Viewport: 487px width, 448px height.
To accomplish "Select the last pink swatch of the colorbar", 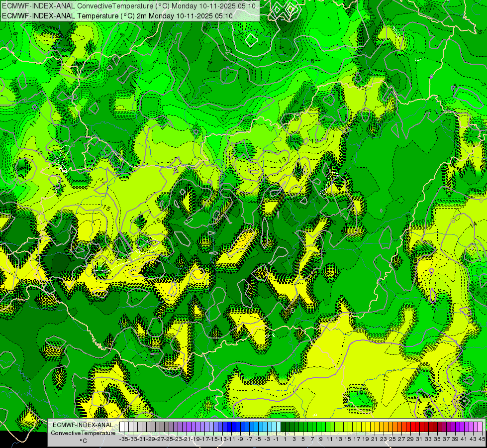I will [480, 427].
